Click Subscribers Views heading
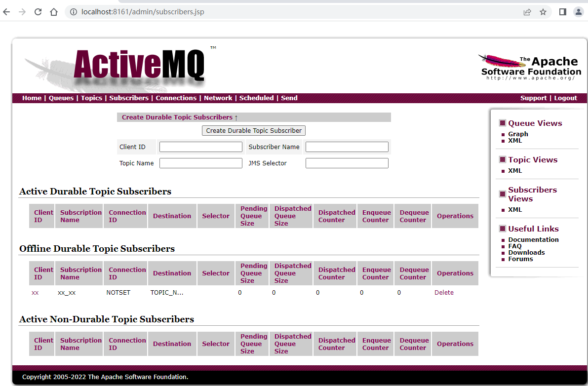The width and height of the screenshot is (588, 386). coord(533,194)
